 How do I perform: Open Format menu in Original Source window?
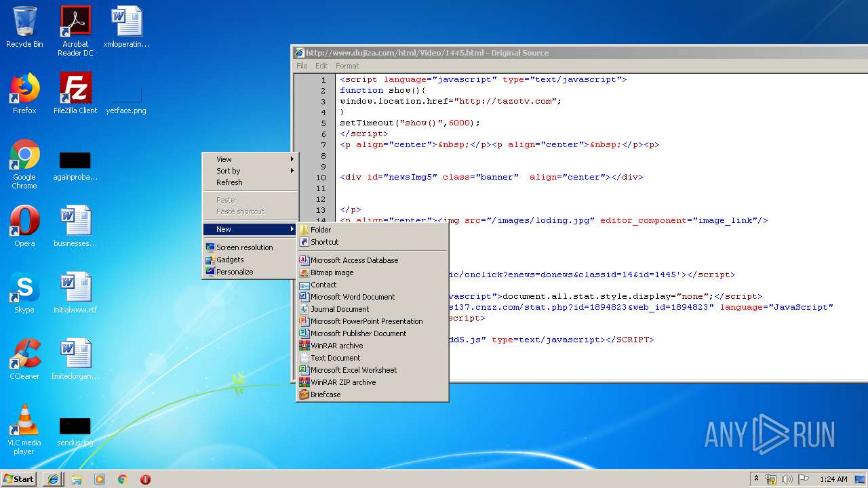point(347,66)
